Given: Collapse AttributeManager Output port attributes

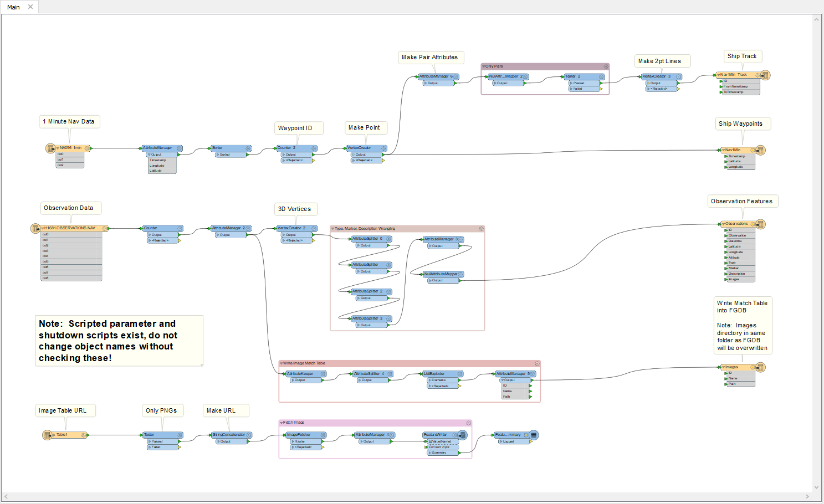Looking at the screenshot, I should (x=150, y=155).
